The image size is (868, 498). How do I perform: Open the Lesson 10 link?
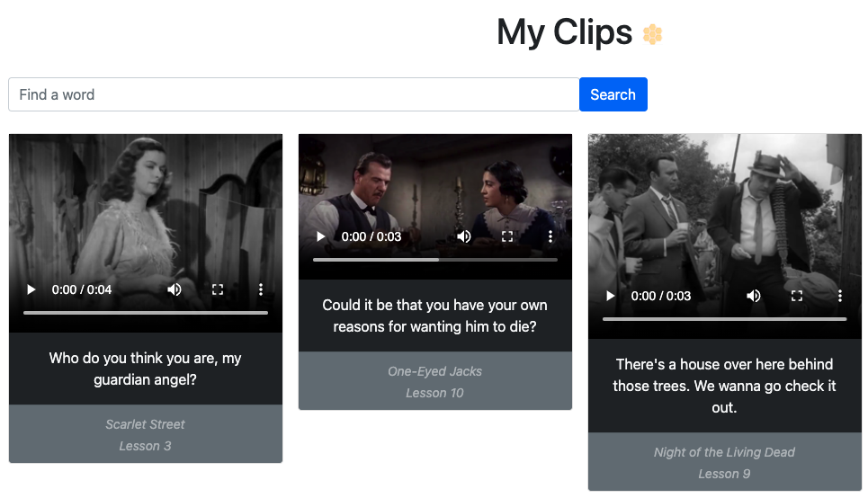tap(434, 393)
